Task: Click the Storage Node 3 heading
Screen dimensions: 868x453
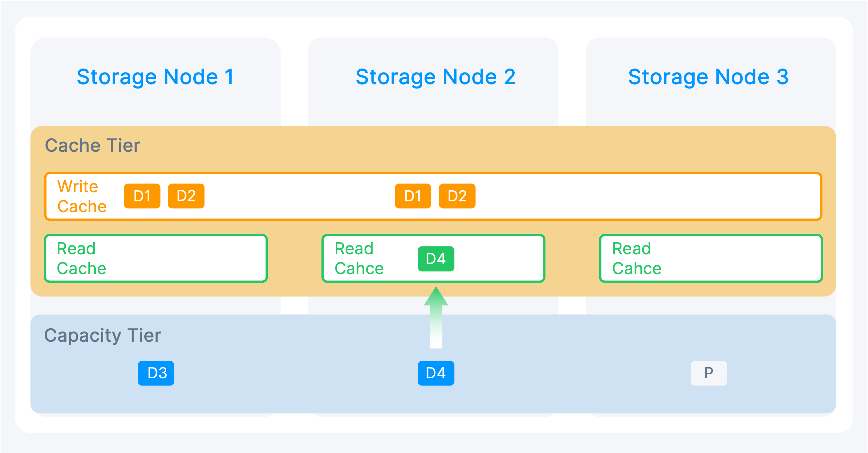Action: [708, 77]
